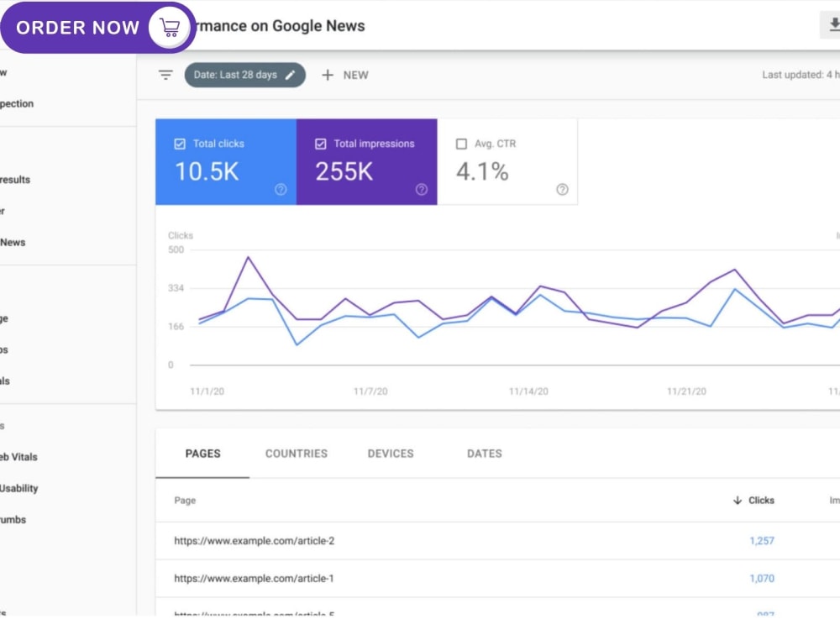
Task: Click the 166 y-axis label
Action: [176, 327]
